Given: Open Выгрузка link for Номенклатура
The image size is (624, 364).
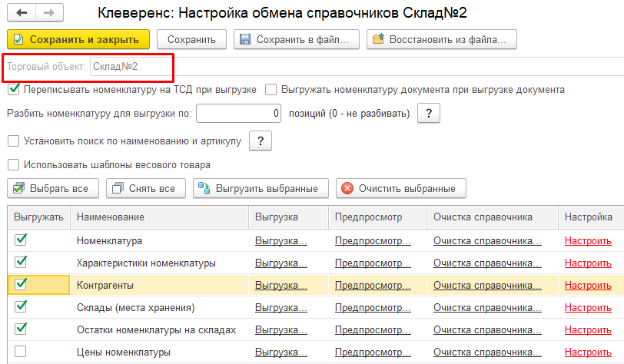Looking at the screenshot, I should coord(281,241).
